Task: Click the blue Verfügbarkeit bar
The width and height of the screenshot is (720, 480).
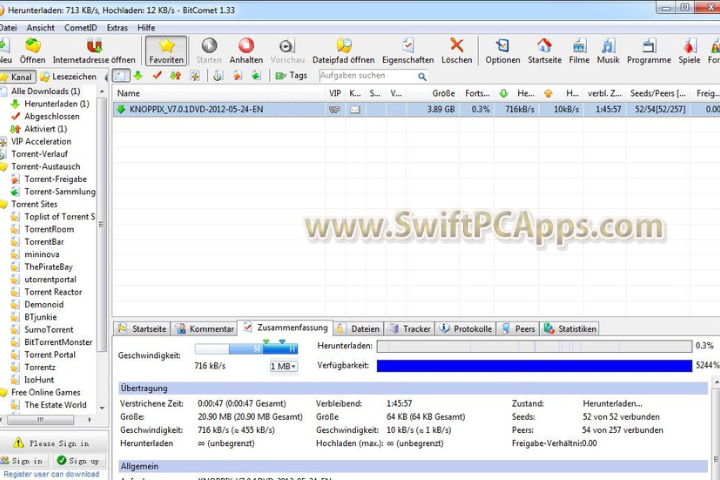Action: coord(534,366)
